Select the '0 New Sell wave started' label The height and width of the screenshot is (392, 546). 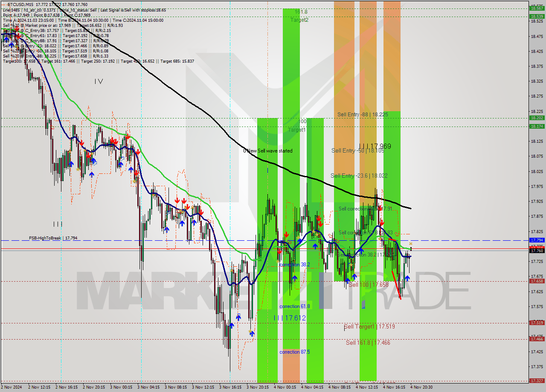(x=268, y=151)
